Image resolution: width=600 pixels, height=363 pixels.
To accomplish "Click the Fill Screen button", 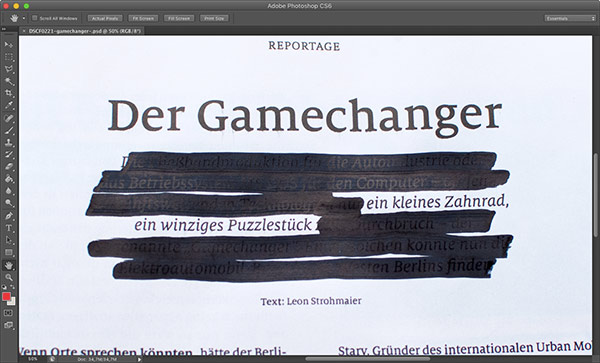I will [x=179, y=18].
